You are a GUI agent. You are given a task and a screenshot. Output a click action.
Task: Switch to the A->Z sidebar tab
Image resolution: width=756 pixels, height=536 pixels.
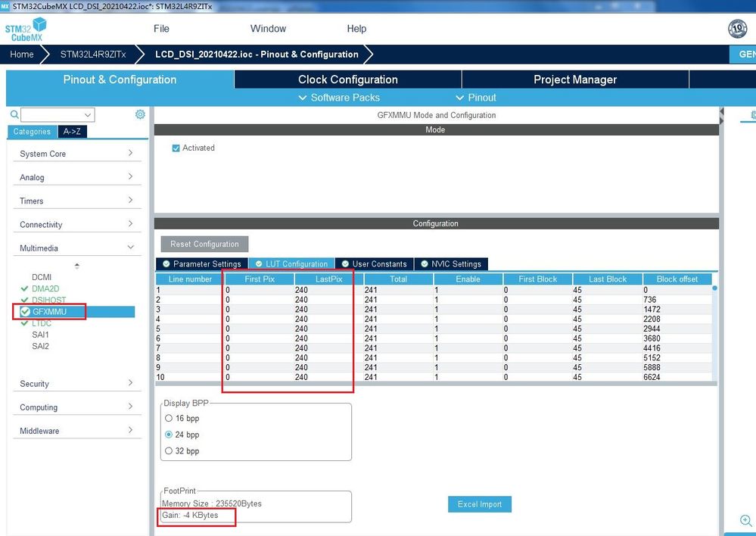(73, 132)
